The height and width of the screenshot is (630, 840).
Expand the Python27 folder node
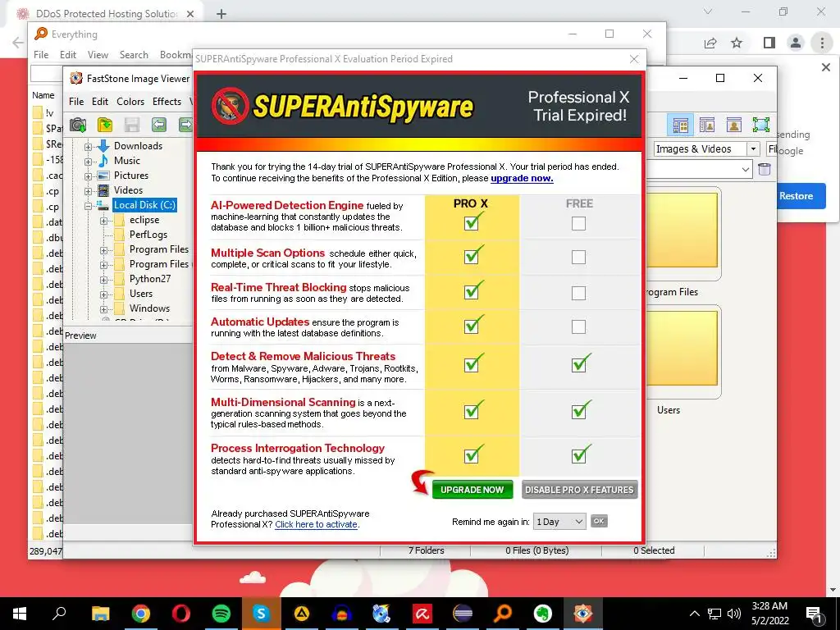pos(103,280)
